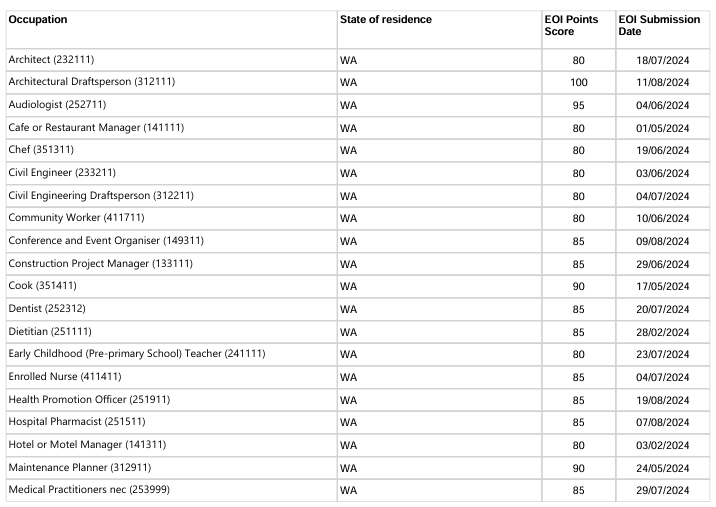The width and height of the screenshot is (716, 507).
Task: Click the points score cell showing 95
Action: coord(578,105)
